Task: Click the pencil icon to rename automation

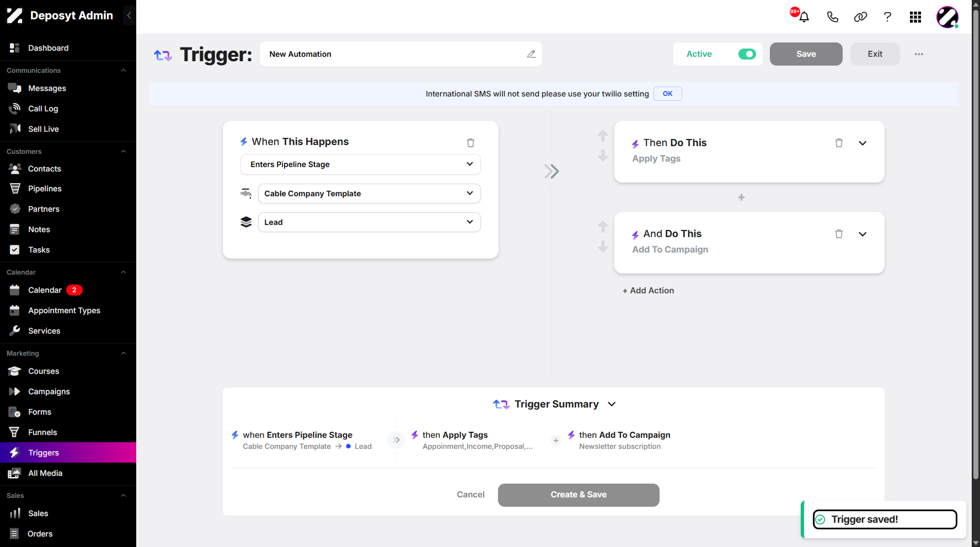Action: pyautogui.click(x=531, y=54)
